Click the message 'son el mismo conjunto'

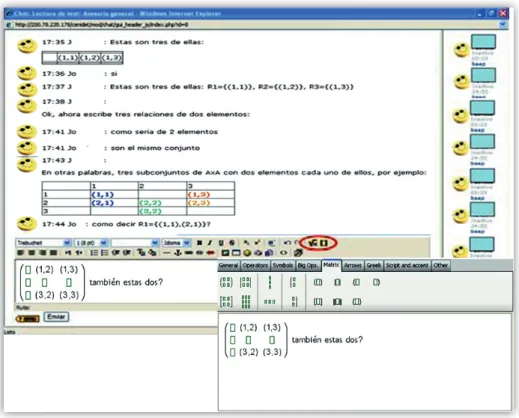click(x=155, y=148)
